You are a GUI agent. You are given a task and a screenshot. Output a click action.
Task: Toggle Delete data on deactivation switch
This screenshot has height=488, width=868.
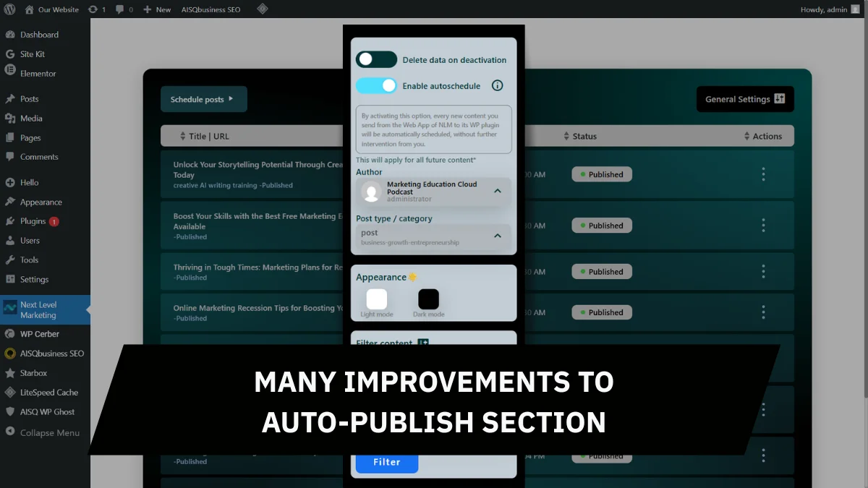click(376, 59)
